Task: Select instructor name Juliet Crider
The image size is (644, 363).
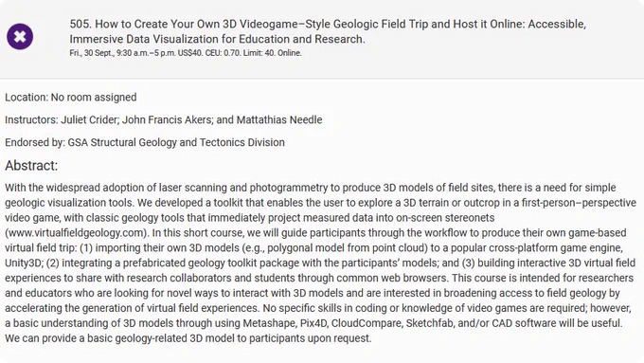Action: click(90, 120)
